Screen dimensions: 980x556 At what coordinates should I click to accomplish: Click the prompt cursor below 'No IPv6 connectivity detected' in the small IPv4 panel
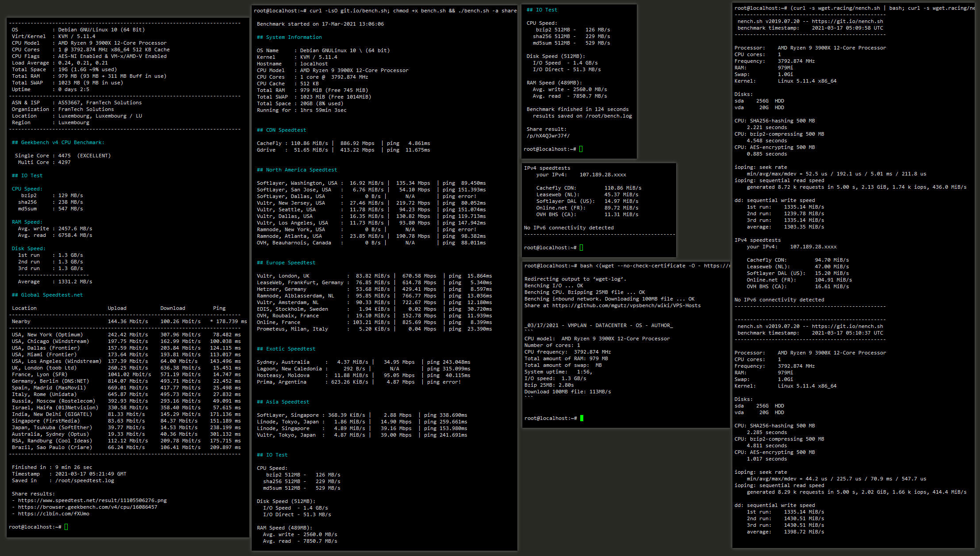pos(581,248)
